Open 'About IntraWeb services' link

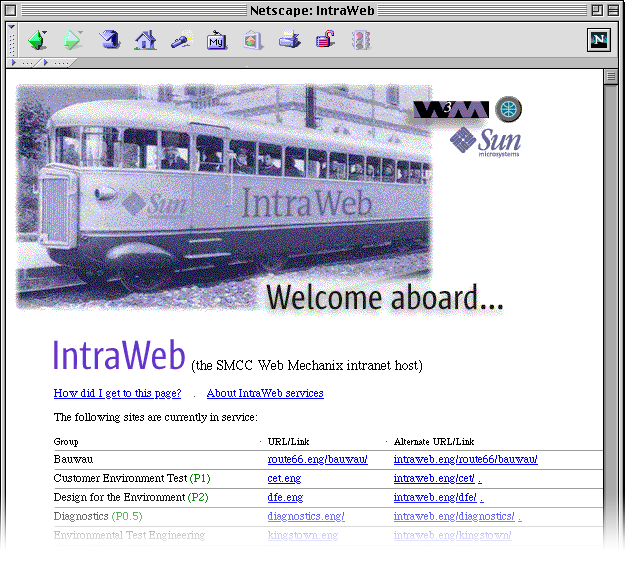point(265,393)
